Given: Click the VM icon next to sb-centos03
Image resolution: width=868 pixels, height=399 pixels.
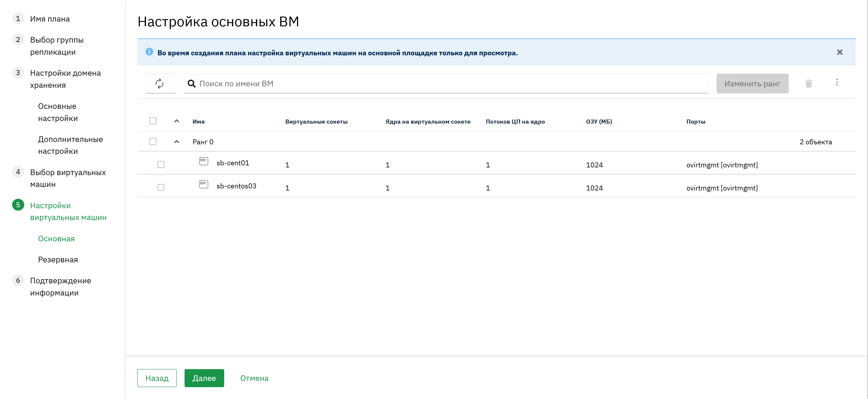Looking at the screenshot, I should tap(203, 184).
